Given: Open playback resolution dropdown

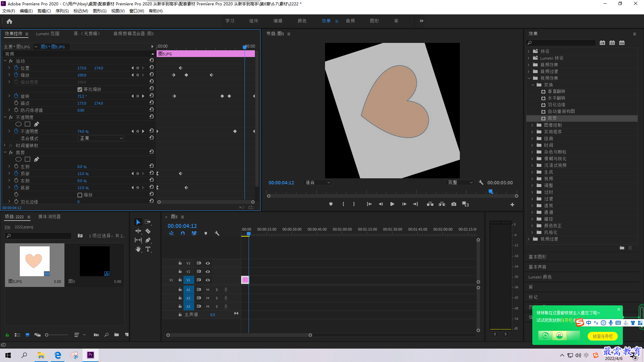Looking at the screenshot, I should click(x=460, y=183).
